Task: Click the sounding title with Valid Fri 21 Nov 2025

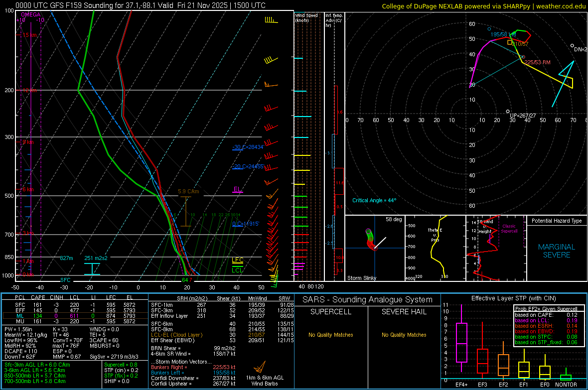Action: click(141, 5)
